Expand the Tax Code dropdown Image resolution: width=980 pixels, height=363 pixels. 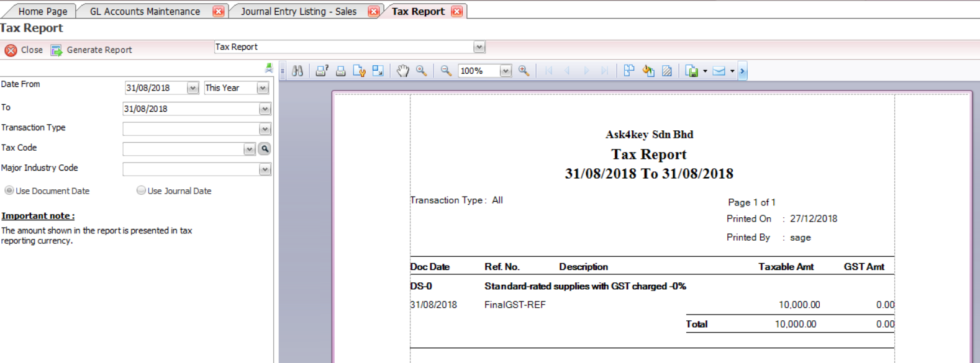point(249,149)
